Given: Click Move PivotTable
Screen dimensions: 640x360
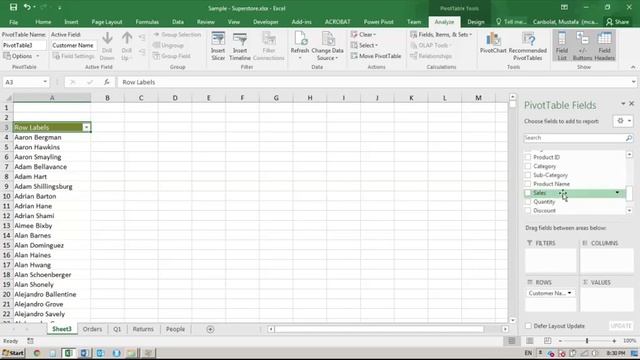Looking at the screenshot, I should pyautogui.click(x=376, y=56).
